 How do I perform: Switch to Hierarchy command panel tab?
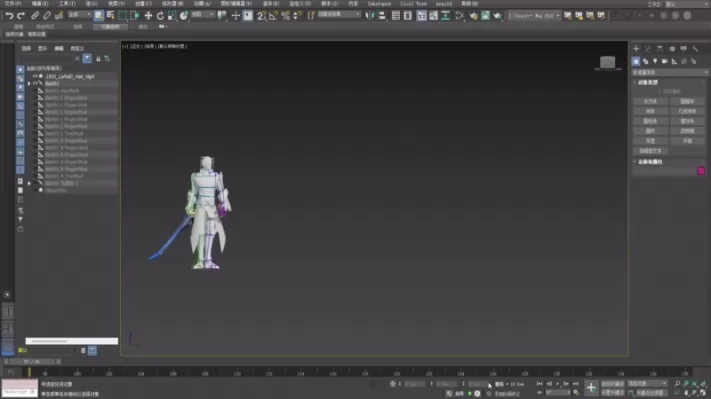click(660, 49)
